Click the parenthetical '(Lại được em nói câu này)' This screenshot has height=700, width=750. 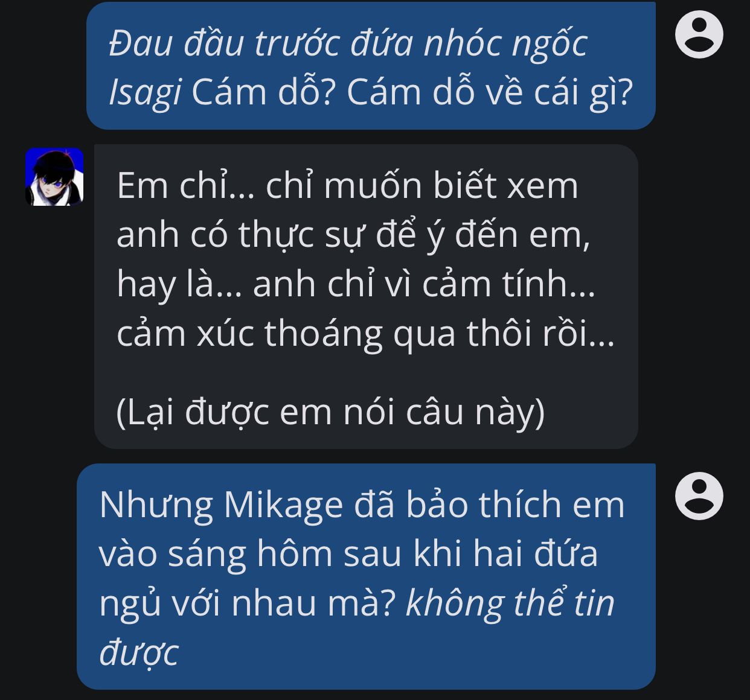click(x=330, y=412)
